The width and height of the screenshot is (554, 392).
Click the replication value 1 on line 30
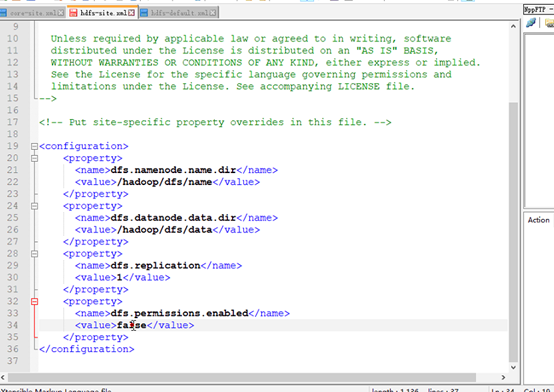pyautogui.click(x=119, y=277)
